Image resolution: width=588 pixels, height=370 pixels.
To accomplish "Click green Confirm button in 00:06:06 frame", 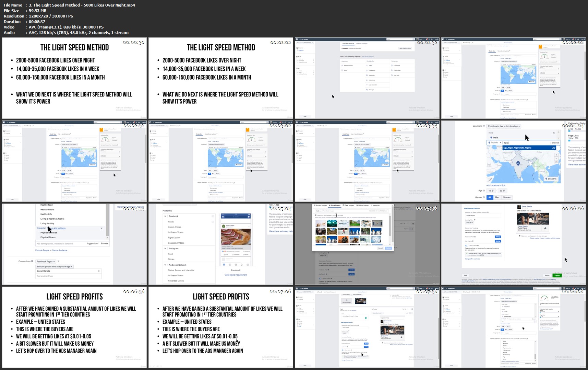I will (557, 275).
